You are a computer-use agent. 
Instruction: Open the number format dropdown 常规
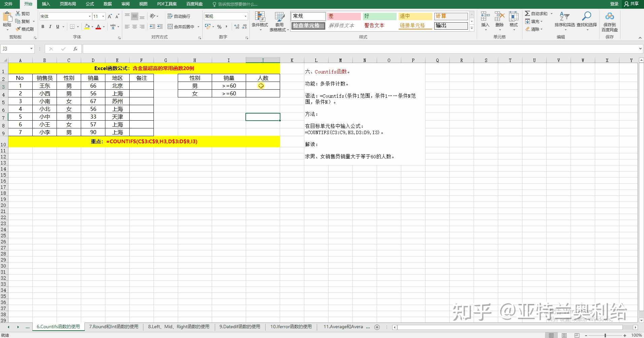click(245, 16)
